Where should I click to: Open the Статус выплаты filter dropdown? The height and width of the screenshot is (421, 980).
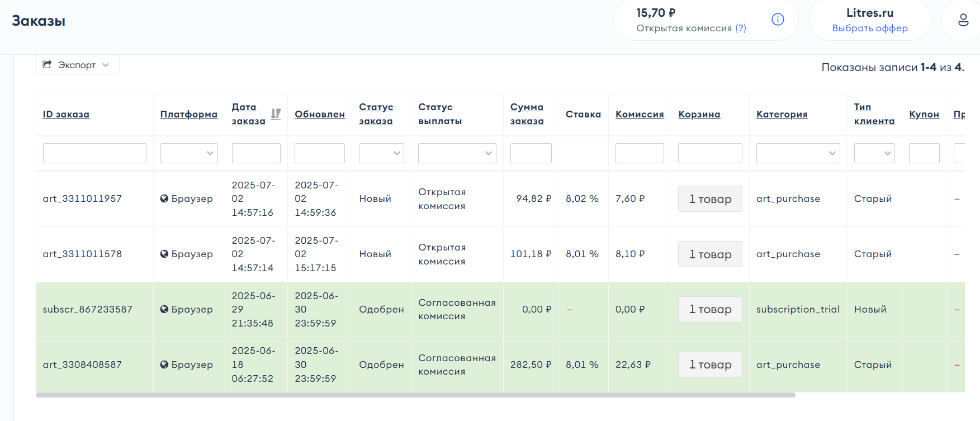coord(457,153)
